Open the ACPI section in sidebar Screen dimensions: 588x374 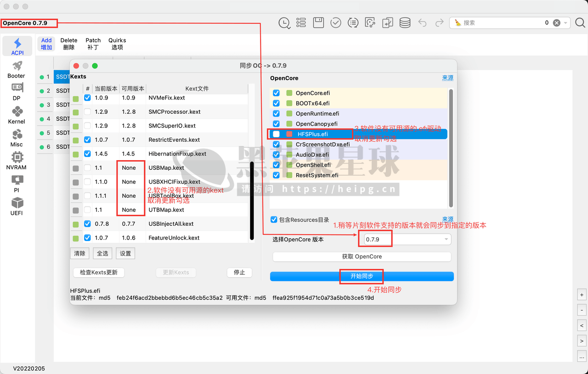[17, 47]
